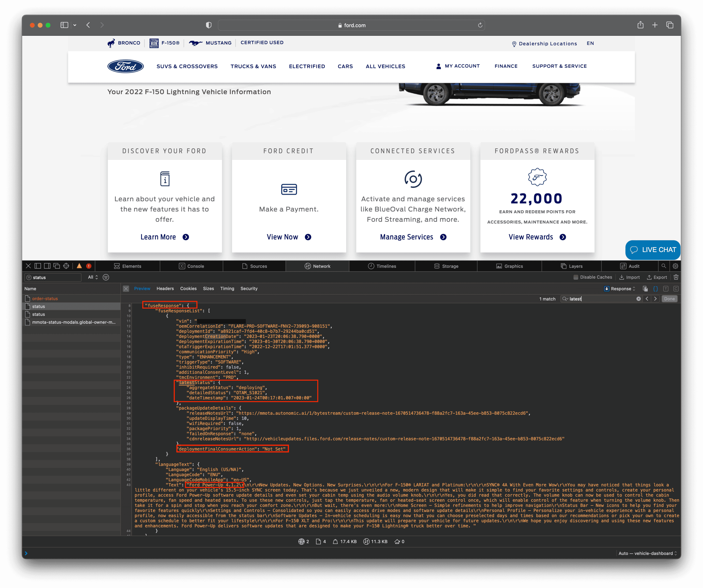Click the red error indicator icon

click(x=89, y=266)
